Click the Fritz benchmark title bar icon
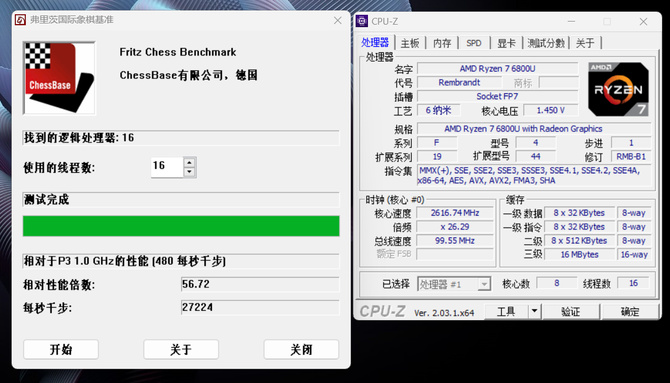This screenshot has height=383, width=670. pyautogui.click(x=21, y=20)
